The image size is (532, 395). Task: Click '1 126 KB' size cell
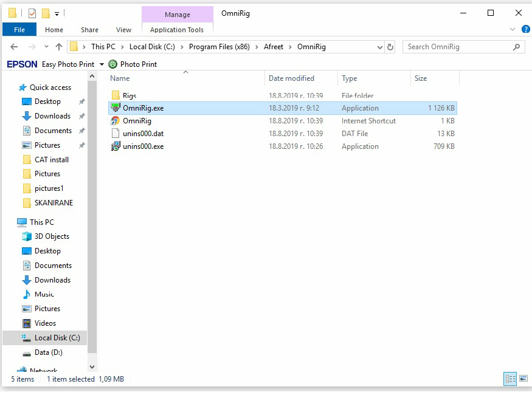[441, 108]
